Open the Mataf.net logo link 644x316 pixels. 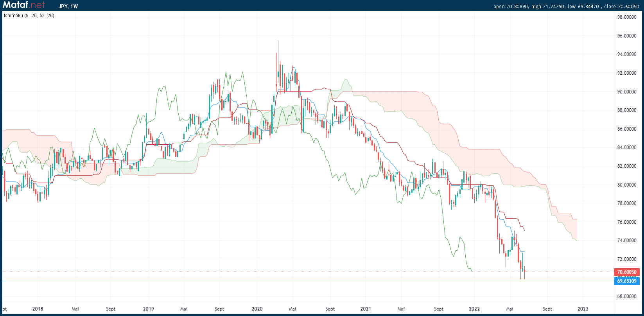[x=24, y=5]
